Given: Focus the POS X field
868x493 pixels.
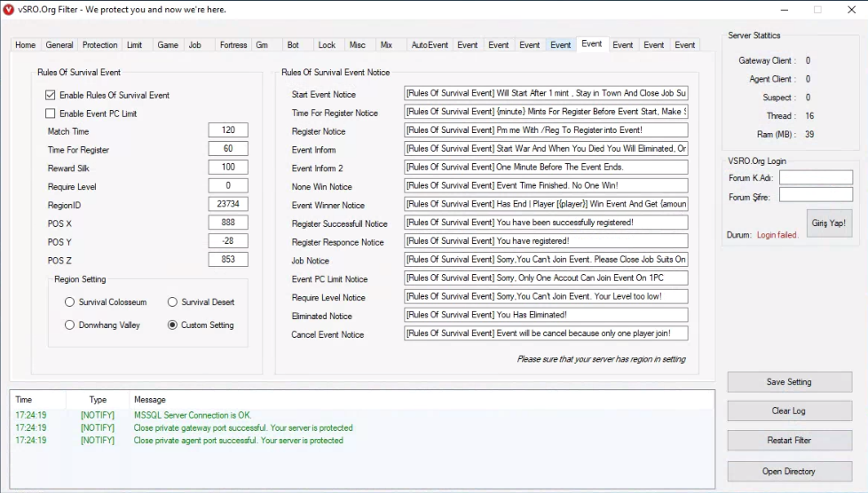Looking at the screenshot, I should pyautogui.click(x=228, y=223).
